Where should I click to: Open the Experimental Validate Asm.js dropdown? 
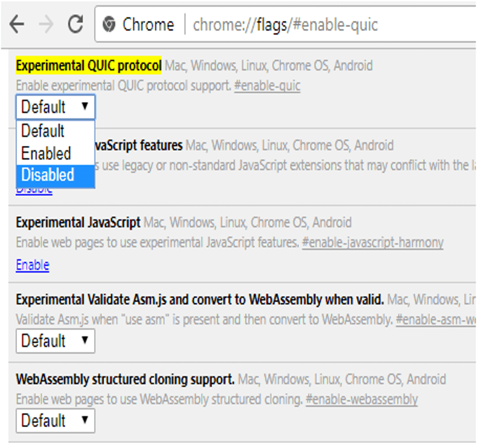pyautogui.click(x=55, y=342)
